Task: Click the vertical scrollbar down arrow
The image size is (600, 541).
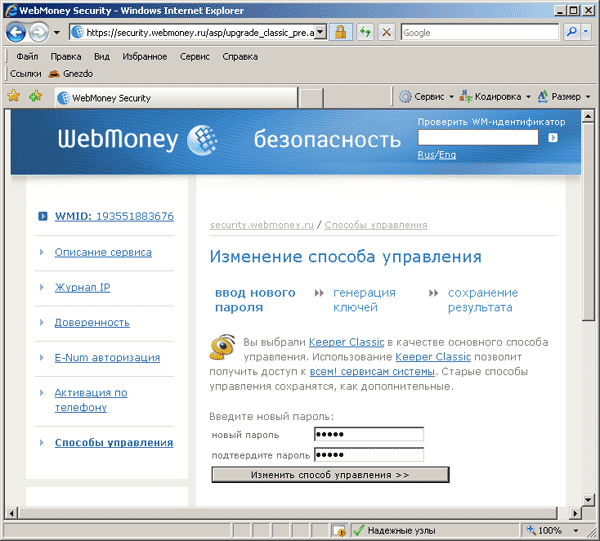Action: 588,499
